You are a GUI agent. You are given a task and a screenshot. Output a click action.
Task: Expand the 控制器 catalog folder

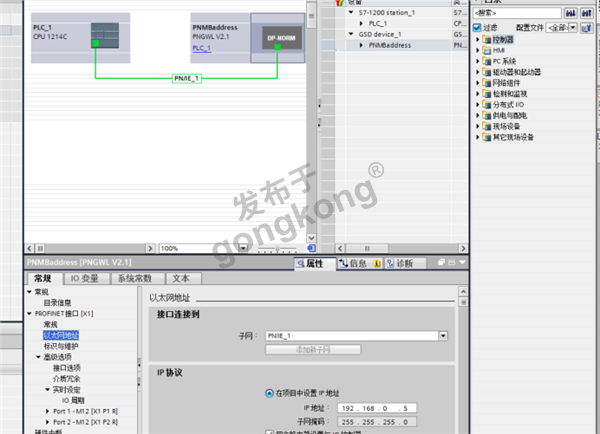click(478, 39)
